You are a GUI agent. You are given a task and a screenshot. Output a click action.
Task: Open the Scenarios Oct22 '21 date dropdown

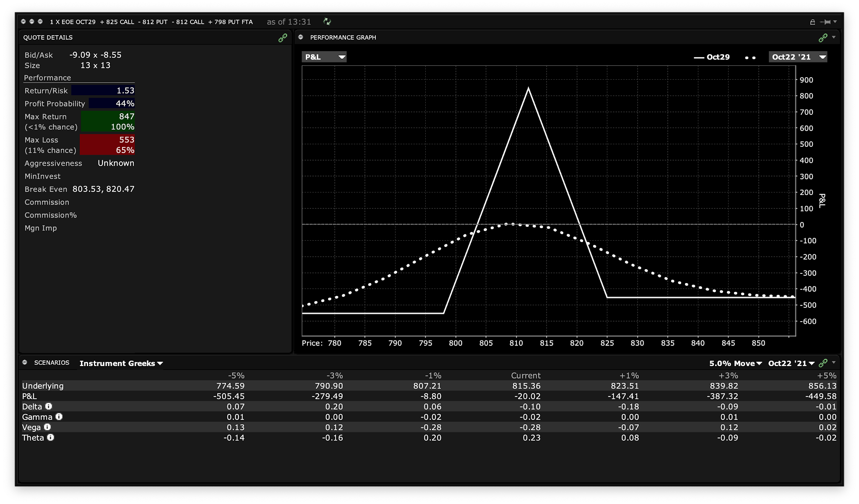(x=791, y=363)
